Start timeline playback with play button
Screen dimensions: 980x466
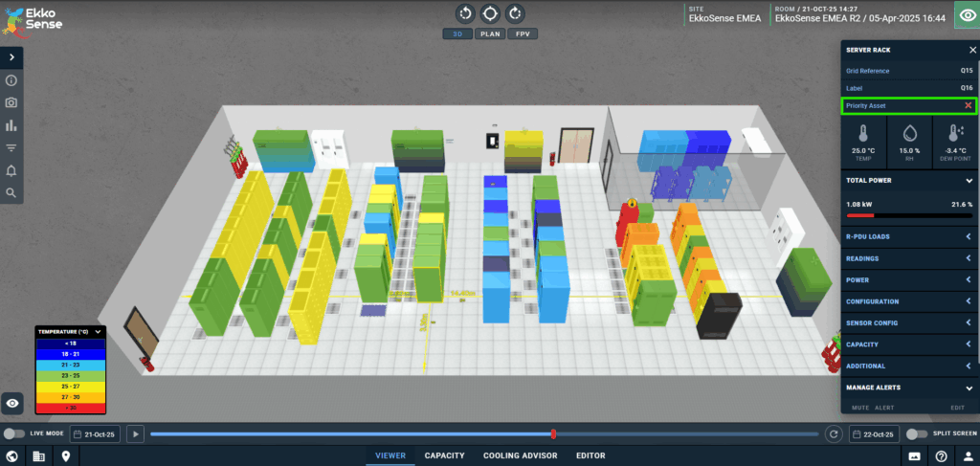(136, 433)
